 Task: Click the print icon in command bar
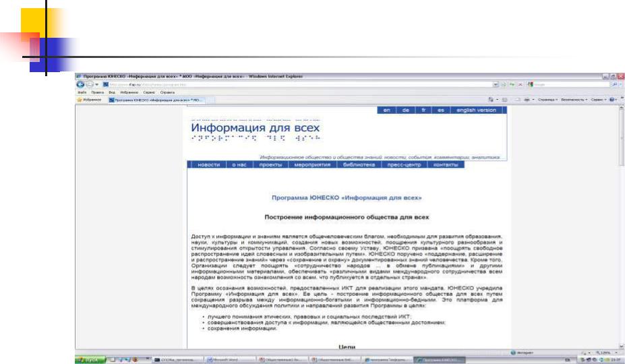tap(527, 100)
